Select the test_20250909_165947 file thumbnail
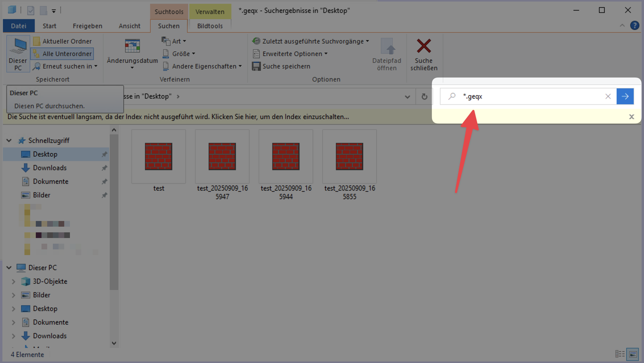The width and height of the screenshot is (644, 363). coord(222,157)
